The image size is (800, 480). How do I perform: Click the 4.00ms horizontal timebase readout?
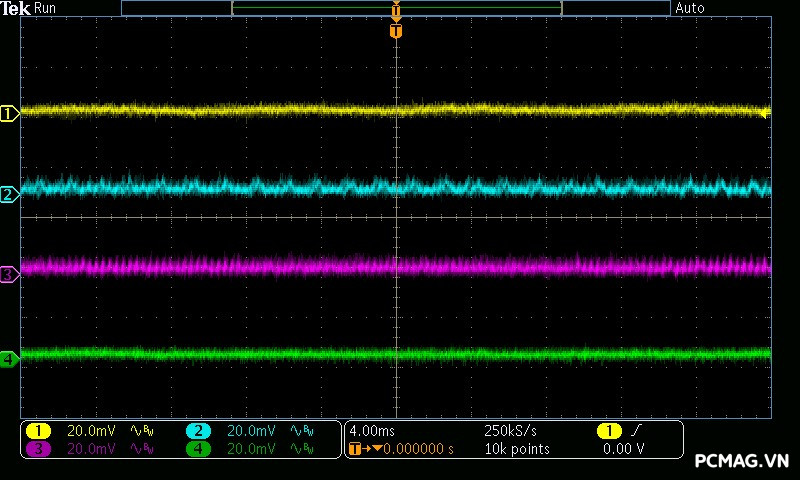tap(372, 431)
